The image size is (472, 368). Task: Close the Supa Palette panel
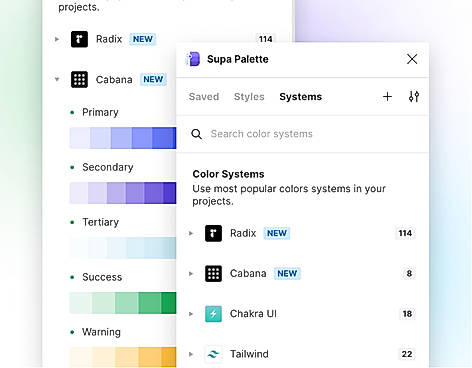tap(412, 59)
